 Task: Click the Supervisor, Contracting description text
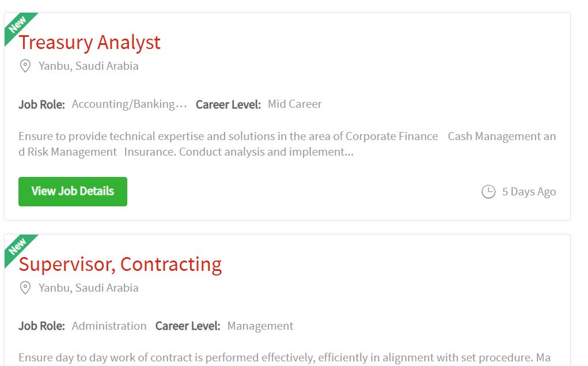click(284, 358)
